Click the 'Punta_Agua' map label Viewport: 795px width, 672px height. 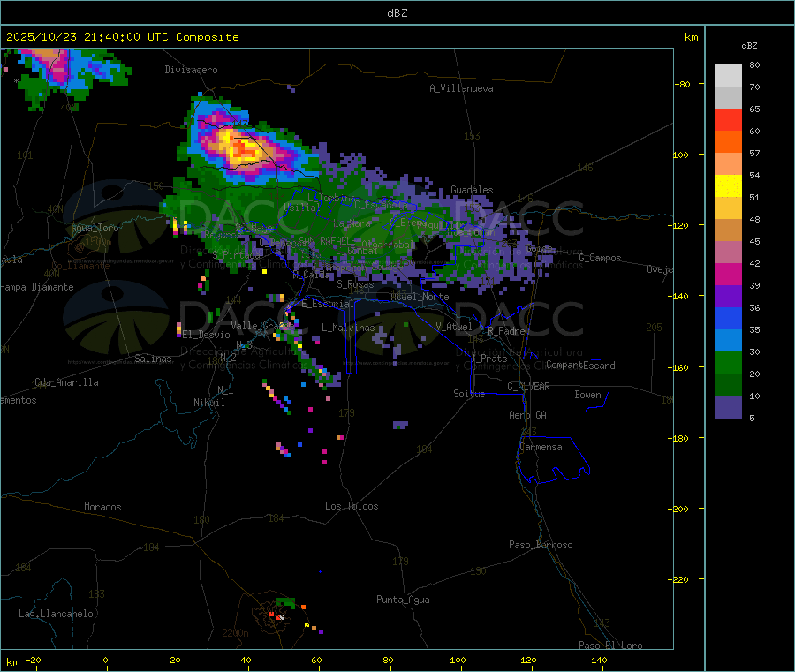(x=403, y=600)
